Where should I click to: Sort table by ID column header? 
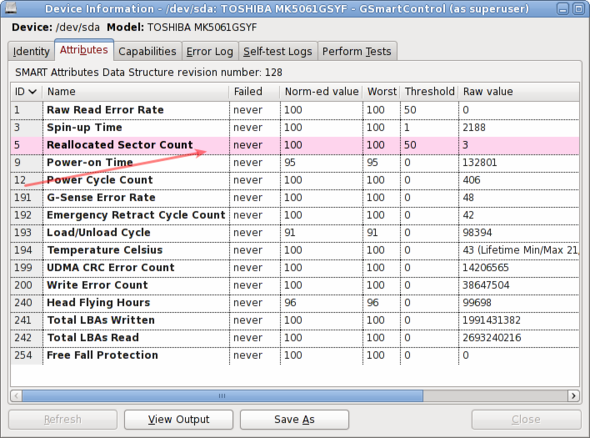(x=26, y=92)
